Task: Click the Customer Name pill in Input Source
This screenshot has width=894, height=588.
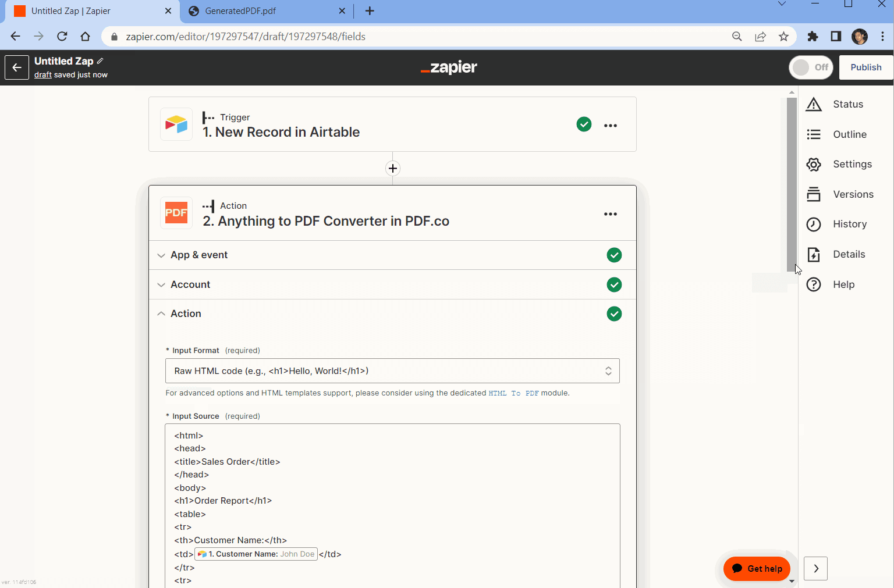Action: (x=256, y=554)
